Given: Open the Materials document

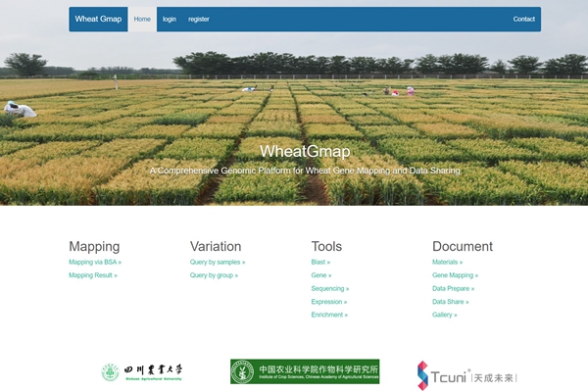Looking at the screenshot, I should pyautogui.click(x=447, y=263).
